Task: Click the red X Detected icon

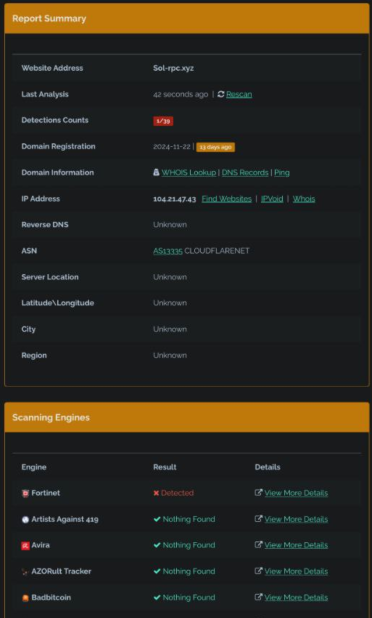Action: [x=156, y=493]
